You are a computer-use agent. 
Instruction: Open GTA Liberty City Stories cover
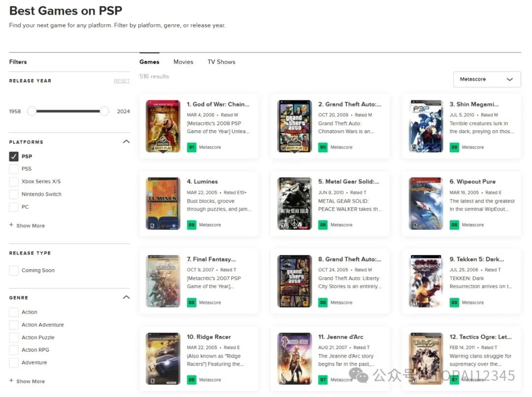(295, 281)
